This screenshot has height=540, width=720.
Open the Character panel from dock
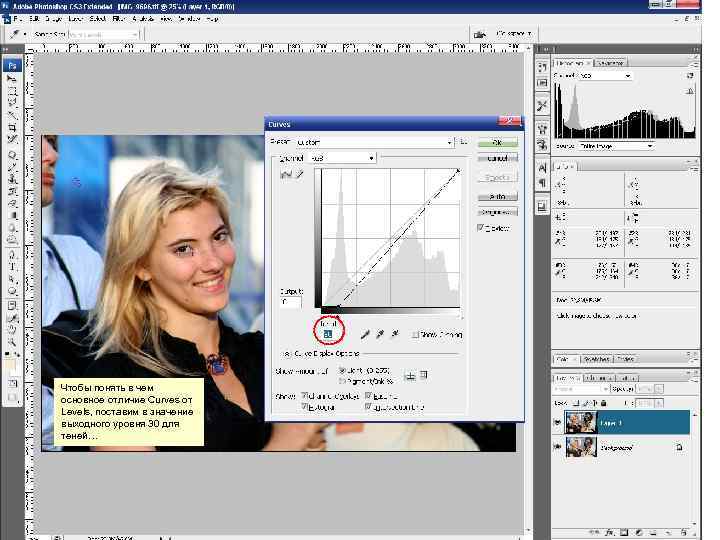pyautogui.click(x=542, y=169)
